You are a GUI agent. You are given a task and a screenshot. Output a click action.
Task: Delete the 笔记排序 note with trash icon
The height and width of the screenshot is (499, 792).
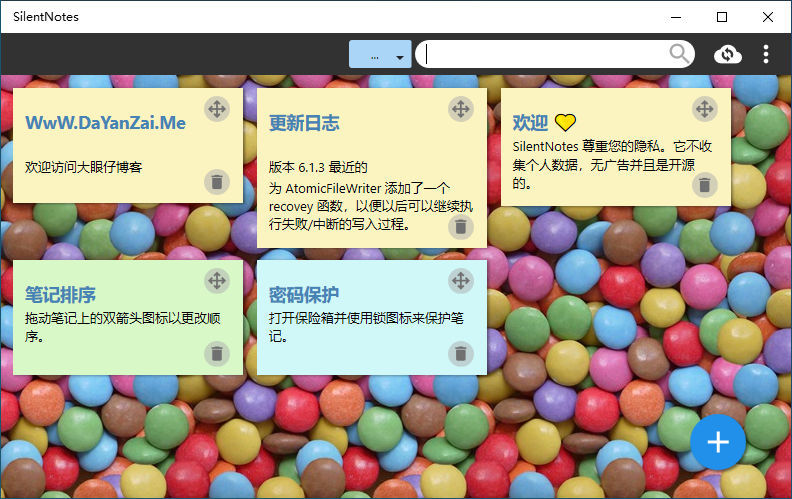(x=217, y=354)
